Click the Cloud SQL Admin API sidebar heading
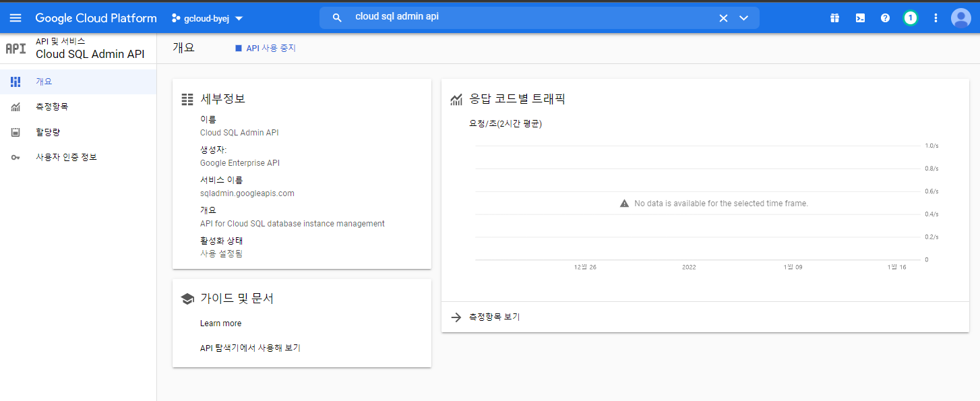Screen dimensions: 980x401 click(90, 54)
